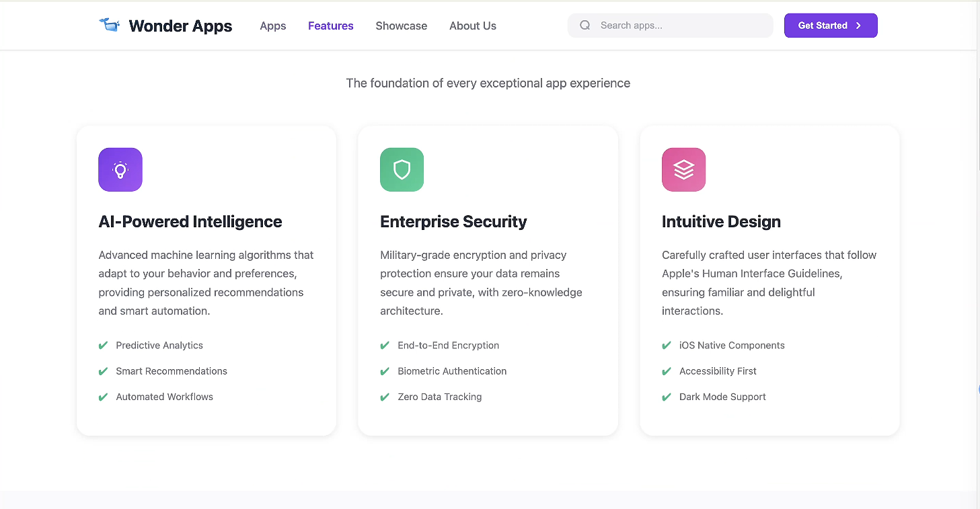Click the checkmark beside Predictive Analytics

(x=103, y=346)
